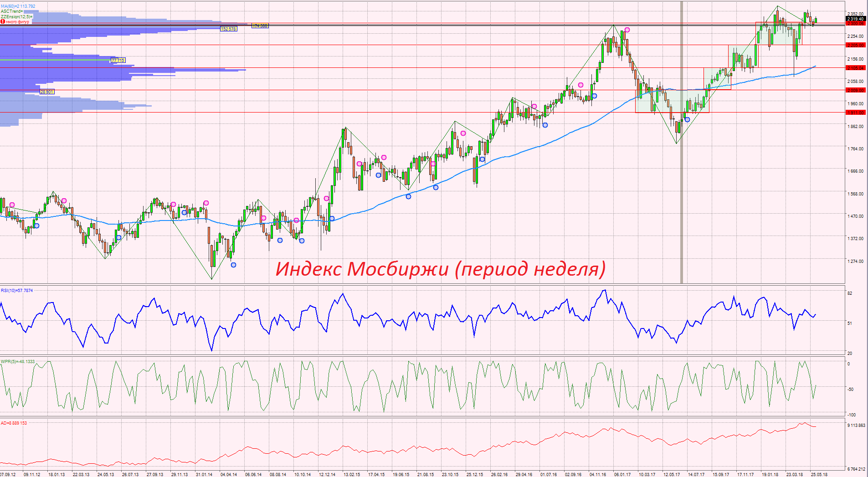Select the RSI(10)=57.7874 panel label

coord(17,290)
